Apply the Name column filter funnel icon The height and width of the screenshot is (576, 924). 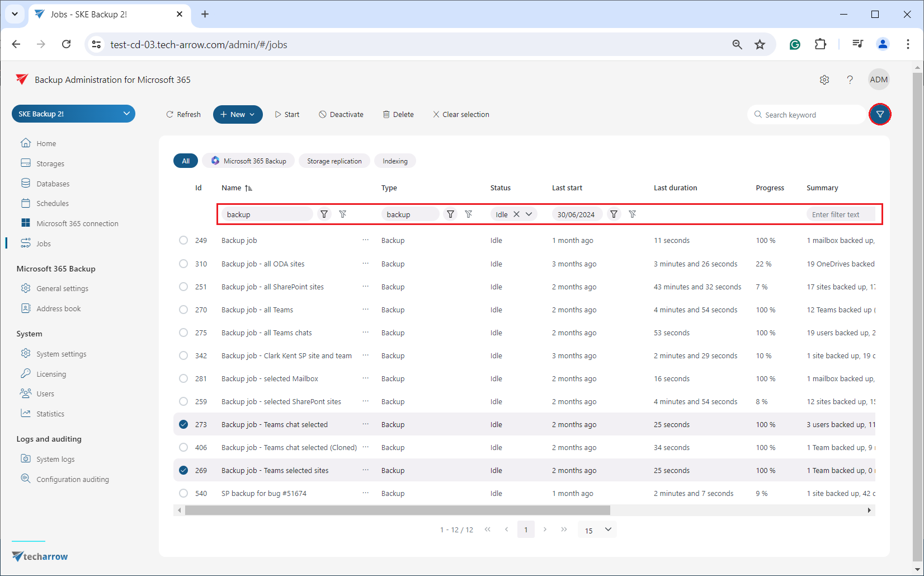(324, 214)
